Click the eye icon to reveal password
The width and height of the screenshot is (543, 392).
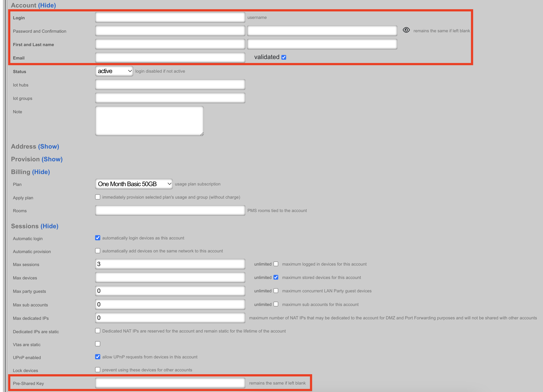(x=406, y=30)
